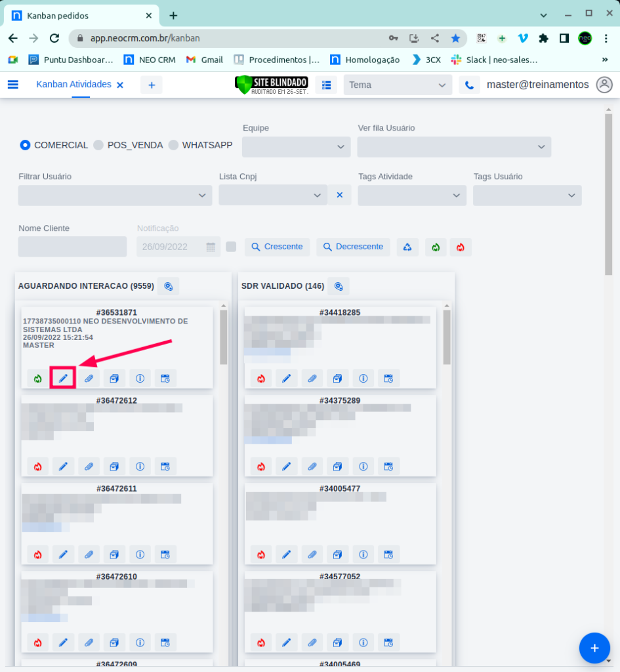Click the blue recycle icon beside Decrescente
Viewport: 620px width, 672px height.
(x=407, y=247)
